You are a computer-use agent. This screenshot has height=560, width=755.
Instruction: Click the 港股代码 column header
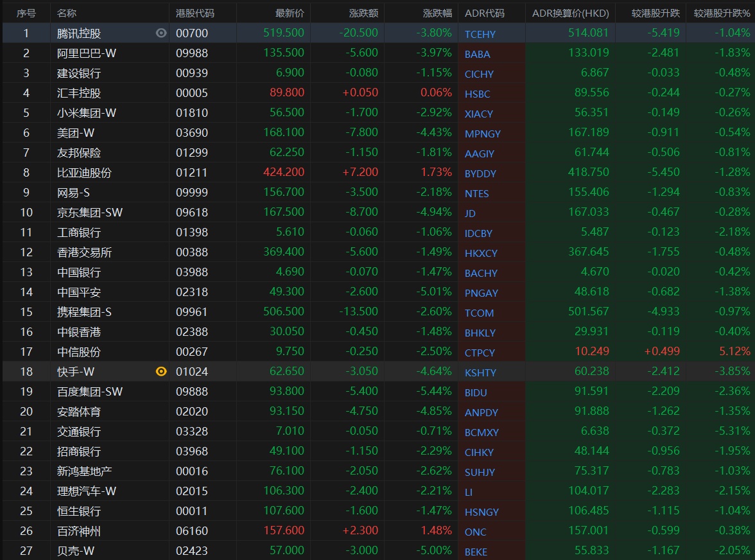tap(195, 13)
